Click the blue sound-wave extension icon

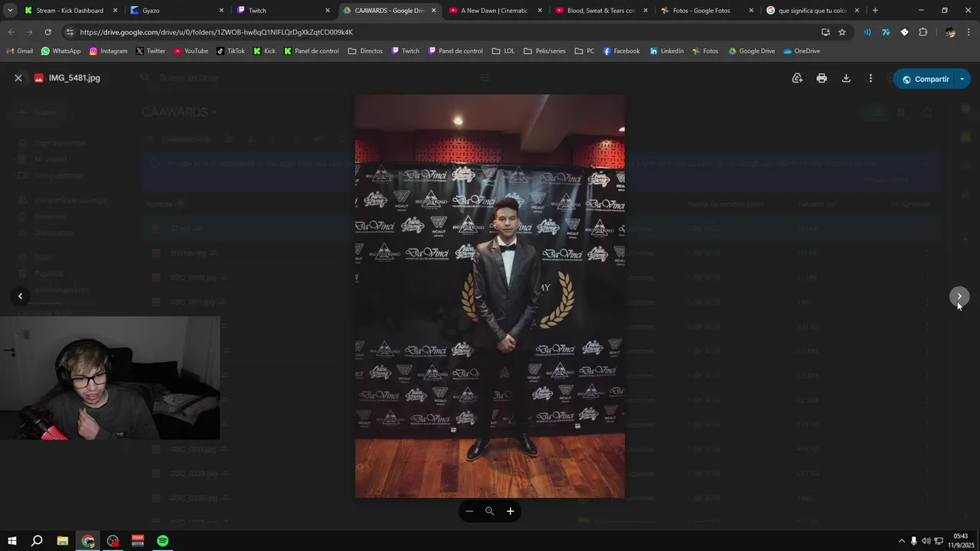point(867,32)
